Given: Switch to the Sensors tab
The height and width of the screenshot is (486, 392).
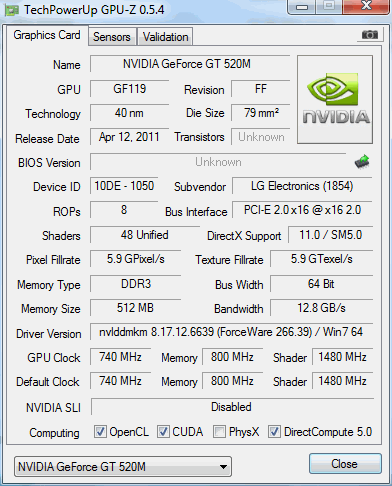Looking at the screenshot, I should [112, 37].
